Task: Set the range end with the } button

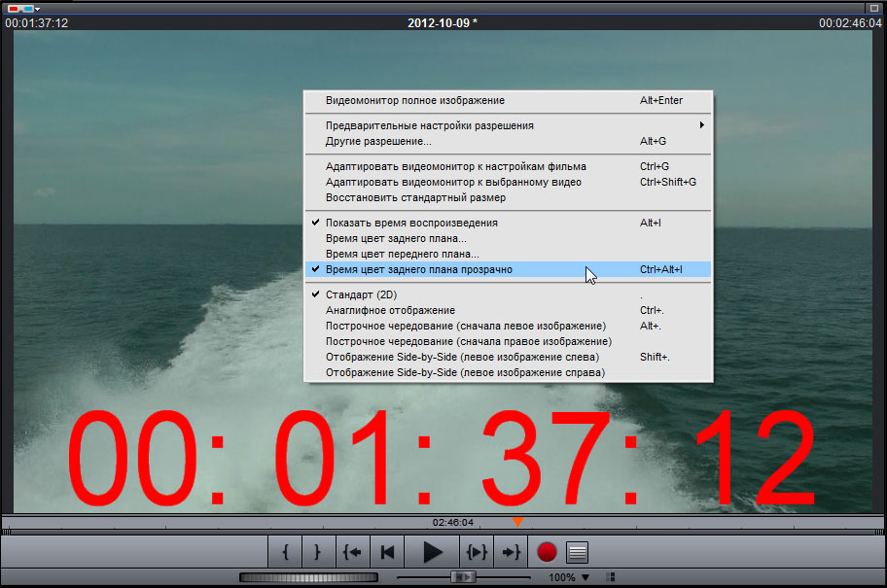Action: pyautogui.click(x=318, y=552)
